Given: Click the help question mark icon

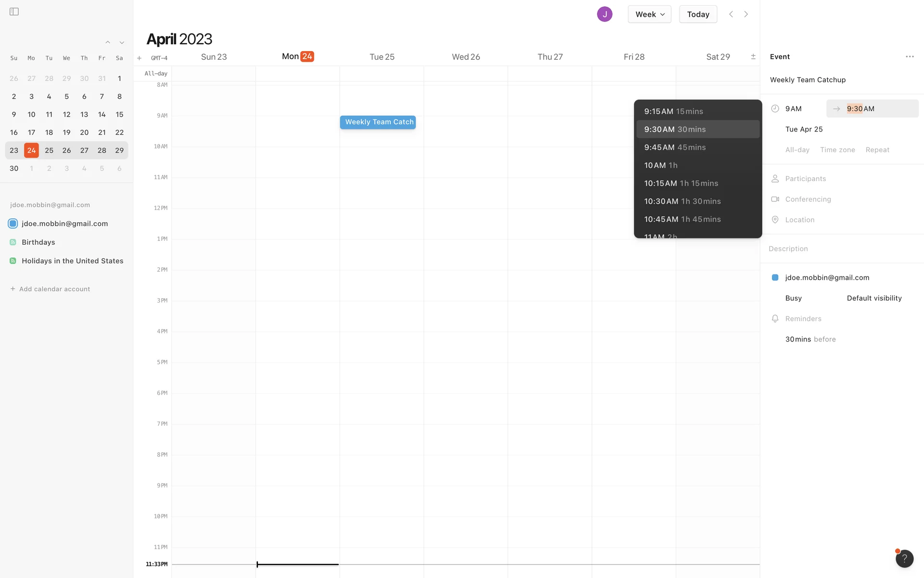Looking at the screenshot, I should [904, 559].
